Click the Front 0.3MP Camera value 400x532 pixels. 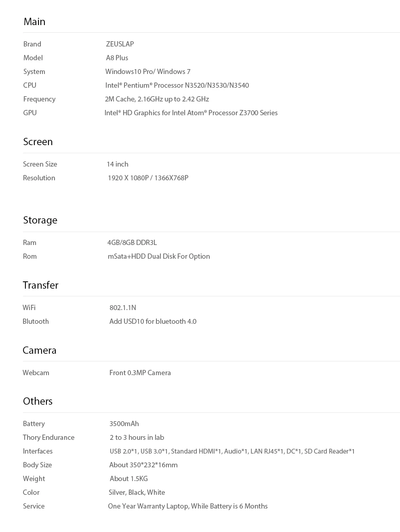(140, 373)
